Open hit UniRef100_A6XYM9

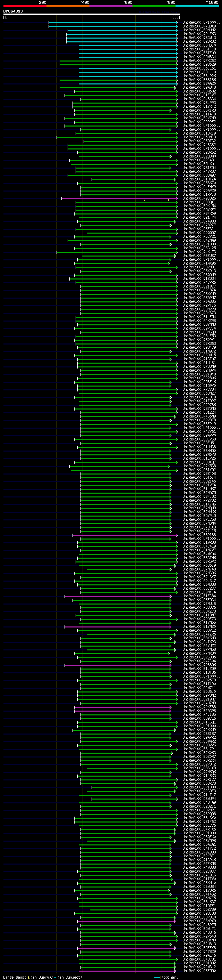click(199, 294)
